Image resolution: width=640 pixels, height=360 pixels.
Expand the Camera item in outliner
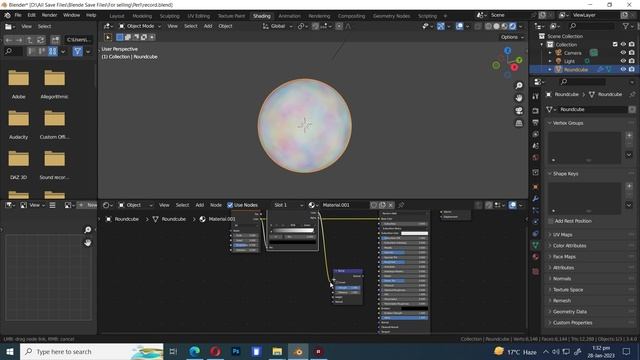pyautogui.click(x=550, y=53)
